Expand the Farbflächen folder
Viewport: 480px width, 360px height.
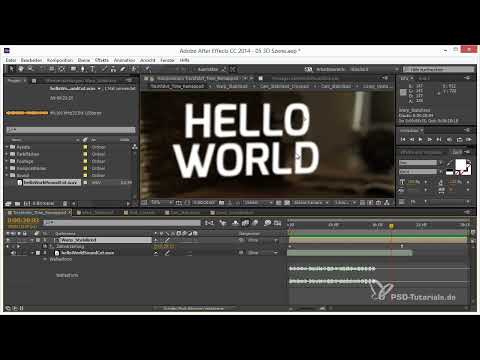(7, 154)
